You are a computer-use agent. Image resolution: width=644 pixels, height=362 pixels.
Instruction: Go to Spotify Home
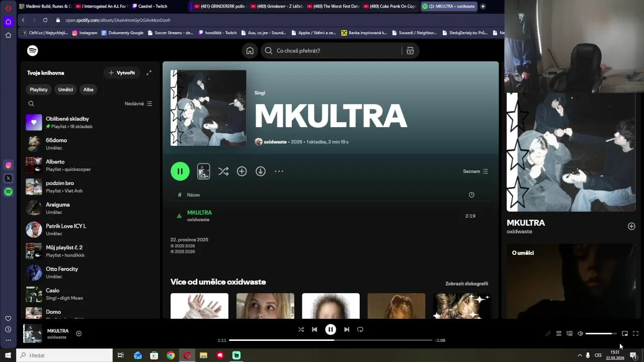point(250,51)
